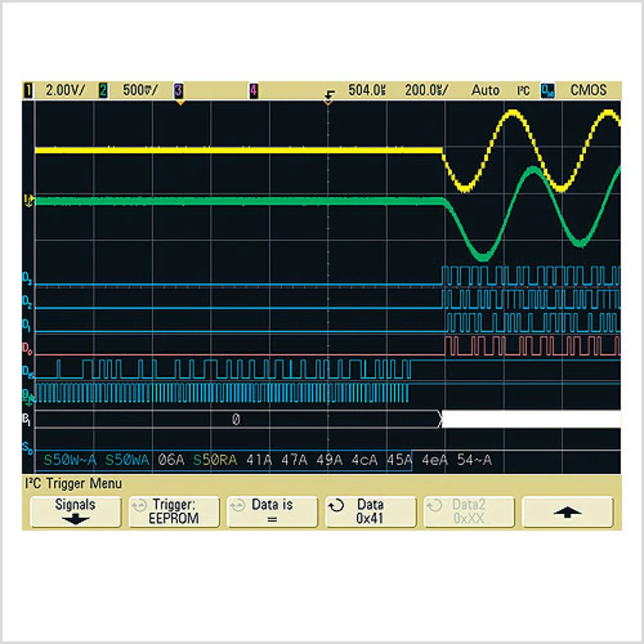Click the pink channel 4 indicator
The height and width of the screenshot is (644, 644).
[x=254, y=91]
